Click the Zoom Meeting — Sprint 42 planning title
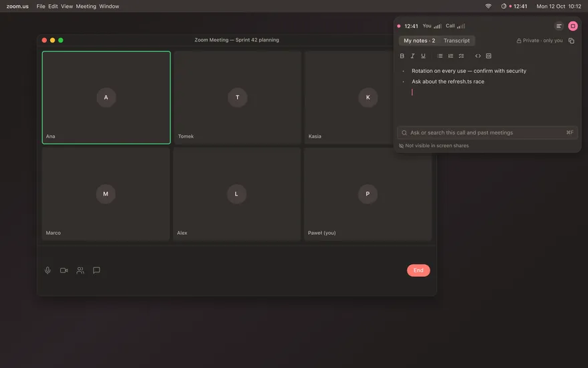The height and width of the screenshot is (368, 588). pyautogui.click(x=237, y=39)
